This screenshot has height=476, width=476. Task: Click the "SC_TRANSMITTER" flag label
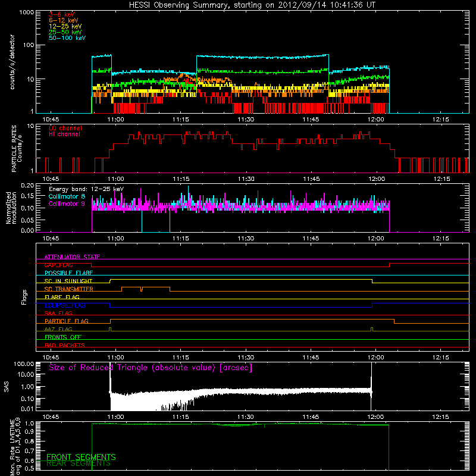point(68,289)
